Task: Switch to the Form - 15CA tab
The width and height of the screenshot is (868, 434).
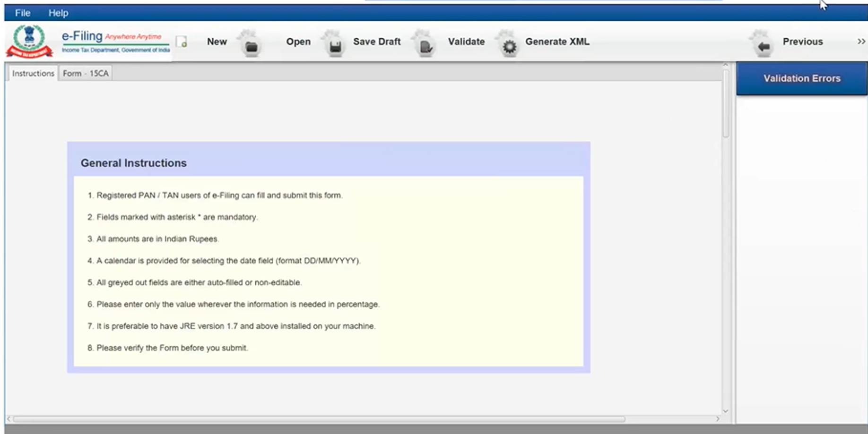Action: [x=86, y=73]
